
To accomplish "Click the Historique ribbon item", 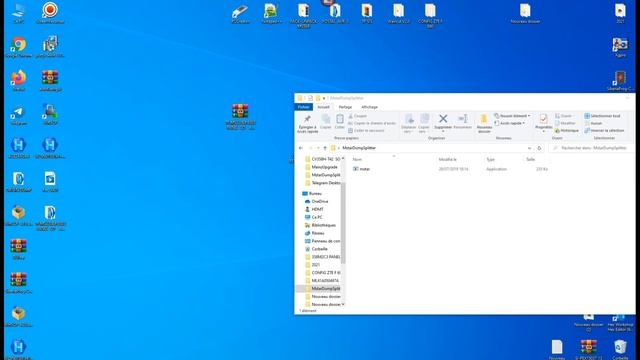I will [x=567, y=131].
